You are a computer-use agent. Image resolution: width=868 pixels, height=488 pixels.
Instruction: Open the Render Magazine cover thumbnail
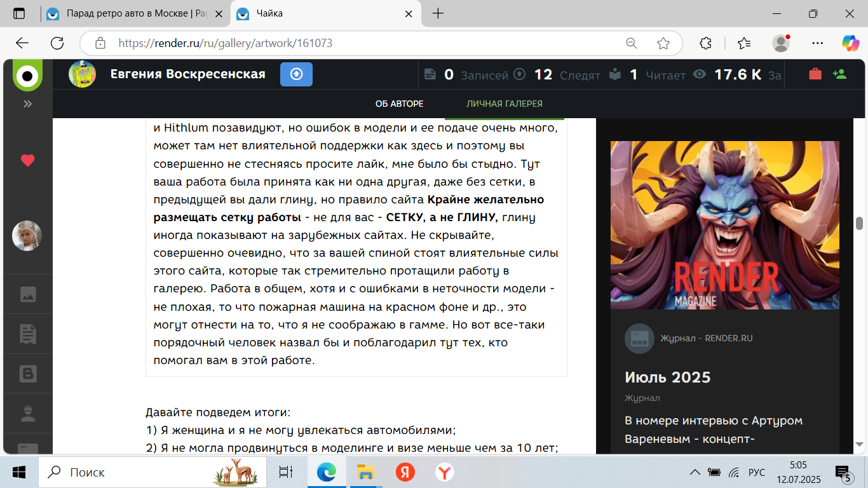tap(724, 225)
